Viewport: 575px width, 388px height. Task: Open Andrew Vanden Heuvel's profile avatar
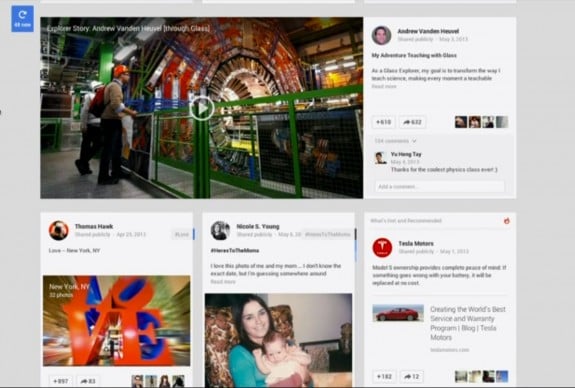pyautogui.click(x=381, y=35)
